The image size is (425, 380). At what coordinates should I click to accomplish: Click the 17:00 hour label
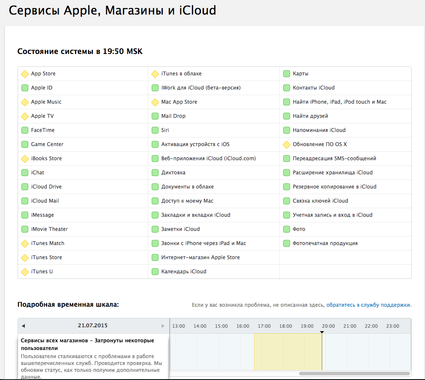coord(264,326)
